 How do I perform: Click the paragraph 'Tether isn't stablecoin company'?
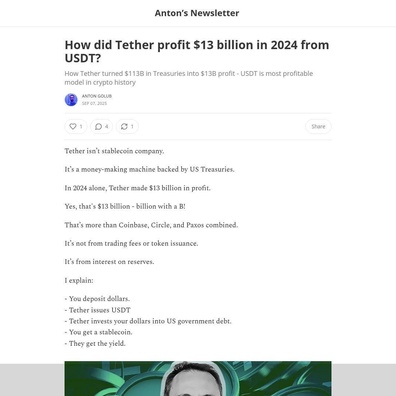point(114,151)
